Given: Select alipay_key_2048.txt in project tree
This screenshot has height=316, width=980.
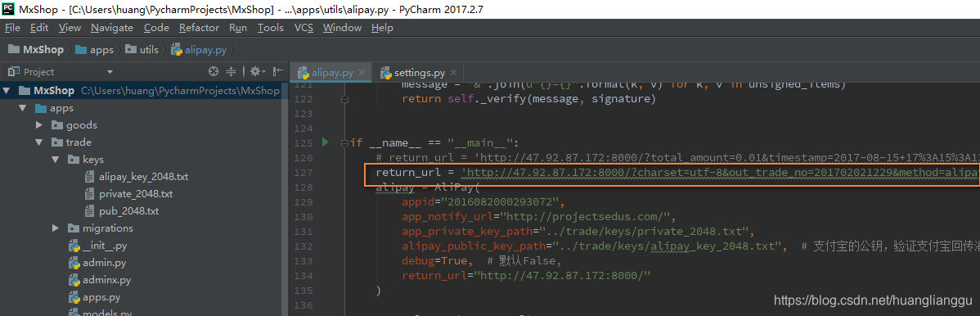Looking at the screenshot, I should (x=143, y=177).
